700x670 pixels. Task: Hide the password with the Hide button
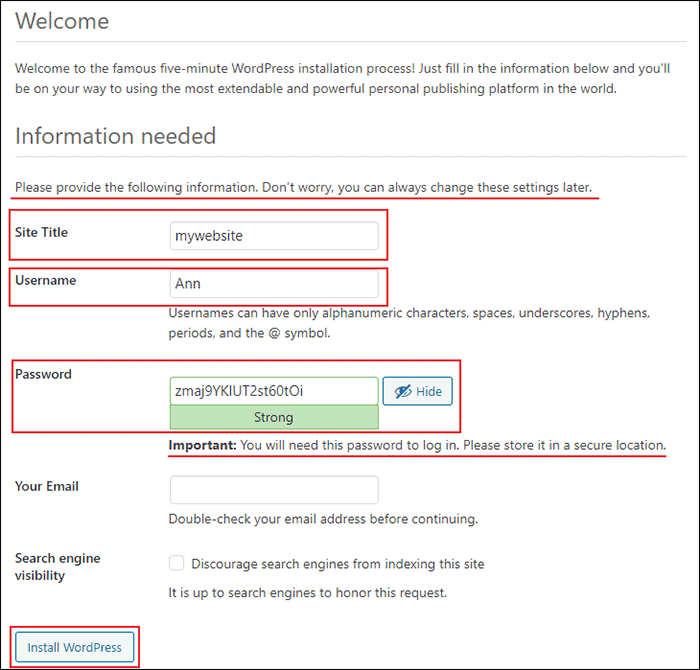tap(417, 391)
